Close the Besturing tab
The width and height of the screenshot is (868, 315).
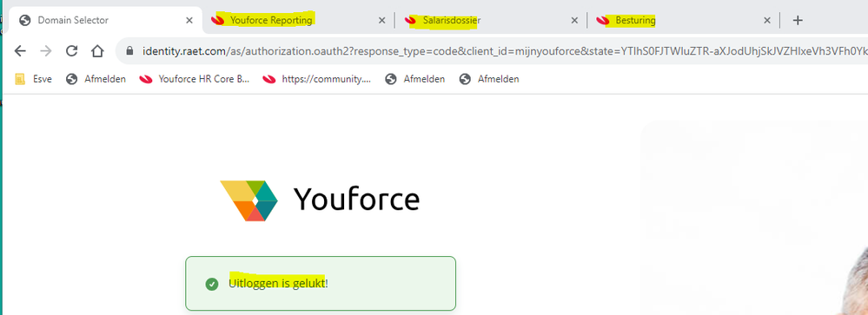pos(767,21)
